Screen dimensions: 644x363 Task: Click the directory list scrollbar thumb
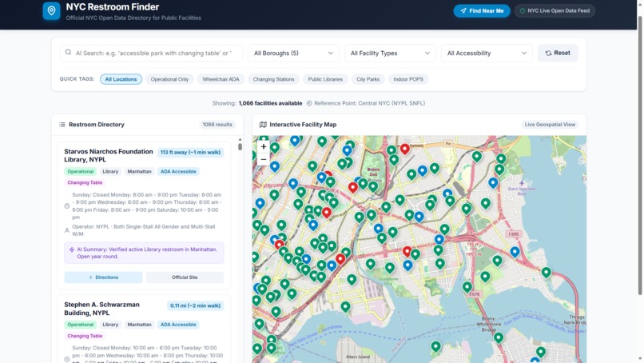pyautogui.click(x=240, y=146)
